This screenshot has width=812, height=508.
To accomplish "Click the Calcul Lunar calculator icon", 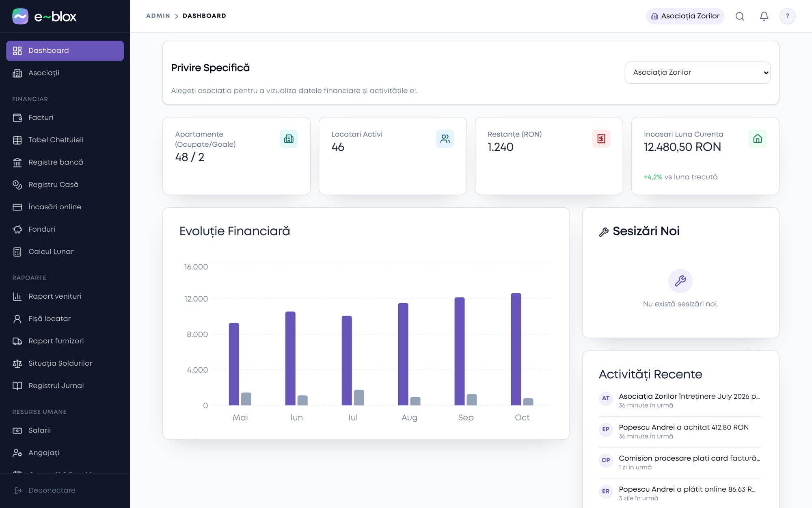I will [x=17, y=252].
